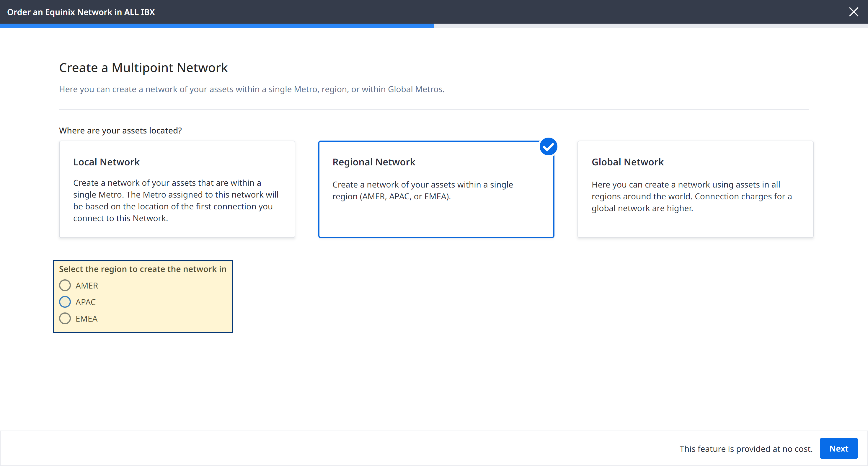Close the Order an Equinix Network dialog
868x466 pixels.
click(854, 12)
